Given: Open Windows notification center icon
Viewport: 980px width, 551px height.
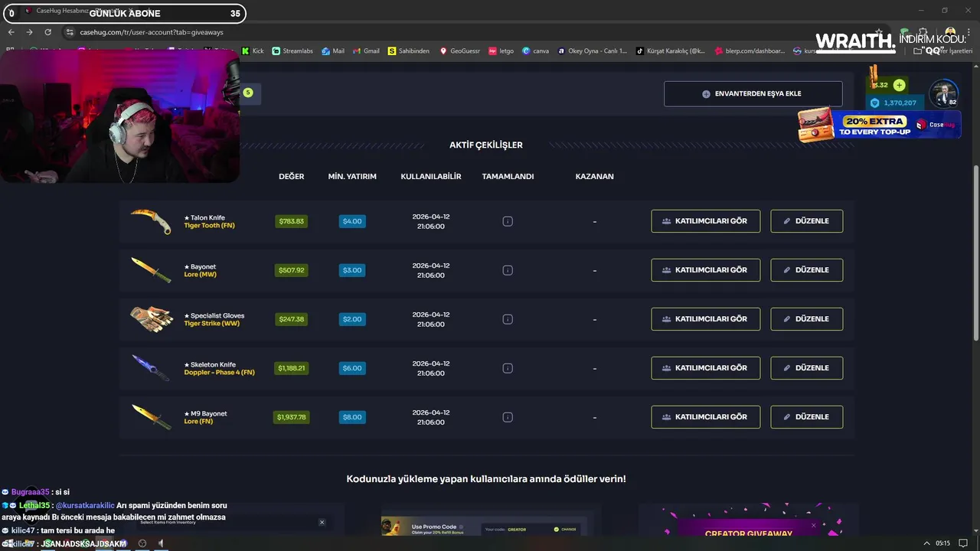Looking at the screenshot, I should [x=963, y=543].
